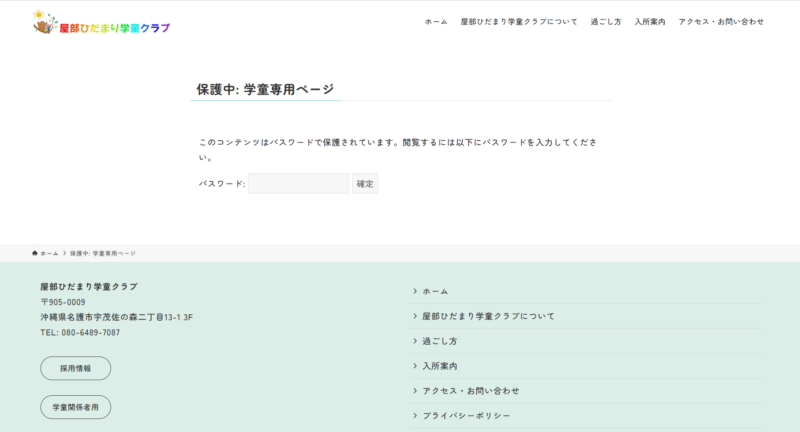Click the footer postal code 〒905-0009
Screen dimensions: 800x432
(x=63, y=302)
